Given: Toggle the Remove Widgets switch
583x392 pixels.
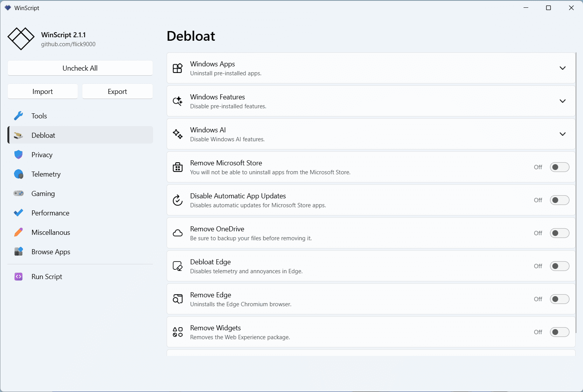Looking at the screenshot, I should click(559, 332).
